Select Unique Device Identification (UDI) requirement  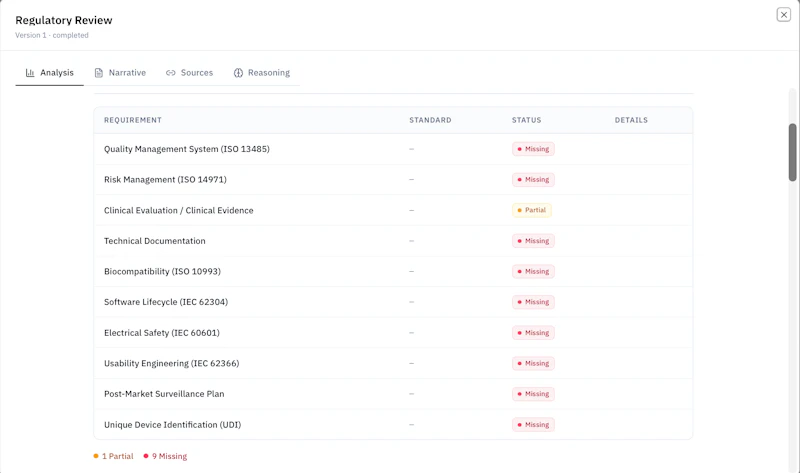(x=172, y=425)
